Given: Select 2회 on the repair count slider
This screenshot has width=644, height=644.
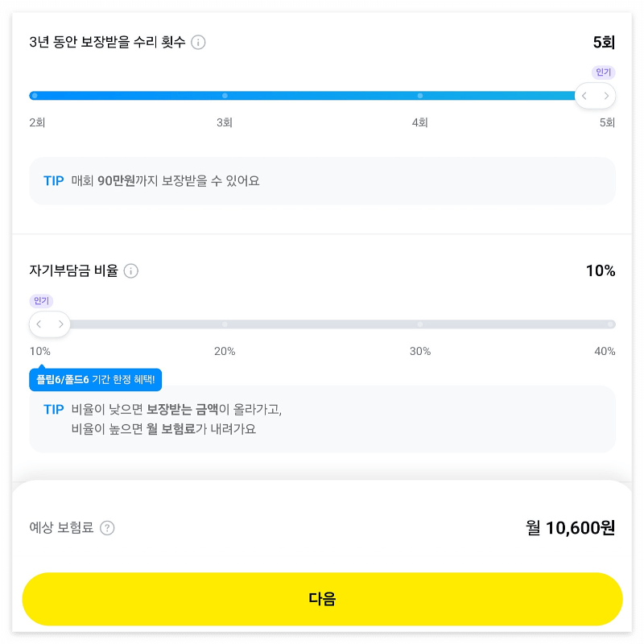Looking at the screenshot, I should pos(34,95).
